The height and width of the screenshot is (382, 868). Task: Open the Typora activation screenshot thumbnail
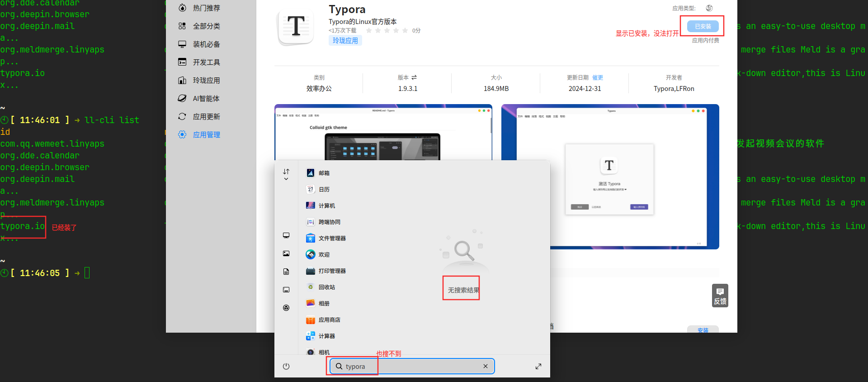[610, 177]
